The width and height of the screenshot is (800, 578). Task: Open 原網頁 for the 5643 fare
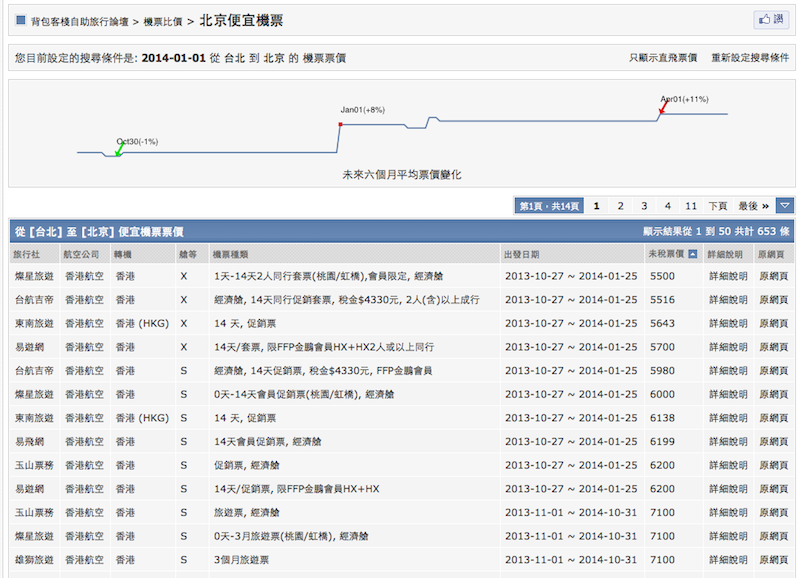click(773, 323)
